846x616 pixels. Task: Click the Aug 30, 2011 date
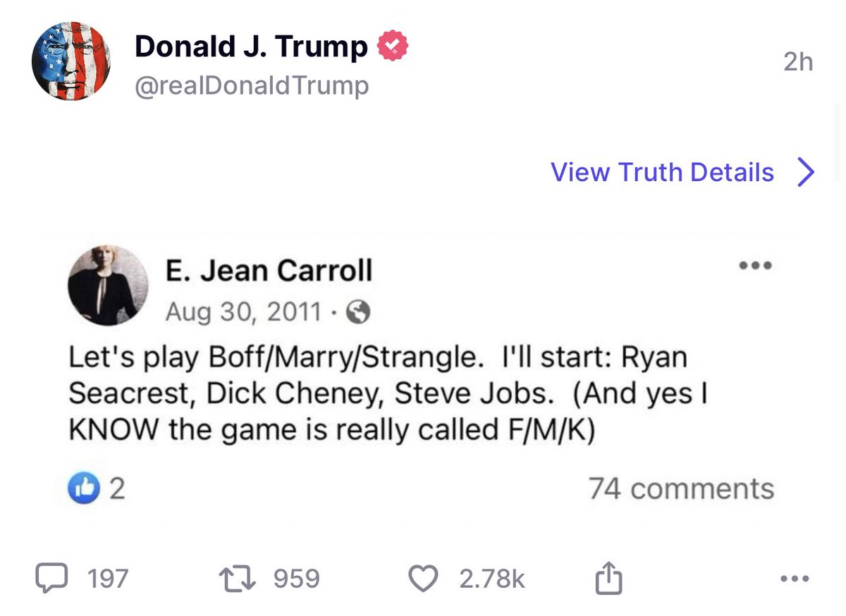tap(243, 312)
